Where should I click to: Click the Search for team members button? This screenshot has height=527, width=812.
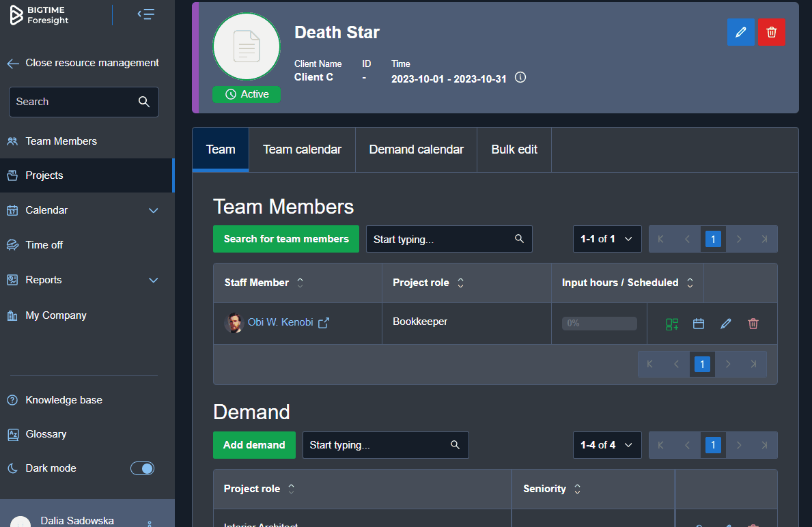coord(285,239)
